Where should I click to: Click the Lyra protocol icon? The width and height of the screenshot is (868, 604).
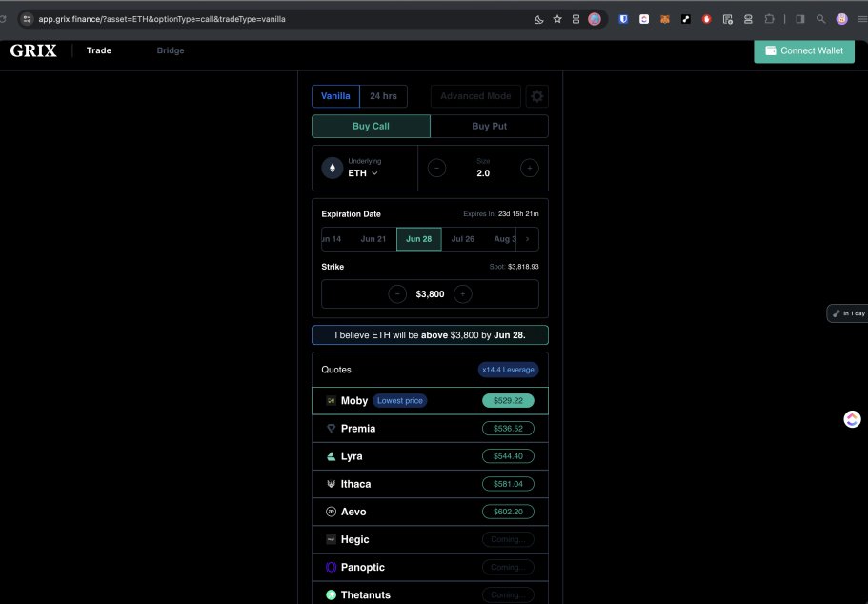[331, 456]
